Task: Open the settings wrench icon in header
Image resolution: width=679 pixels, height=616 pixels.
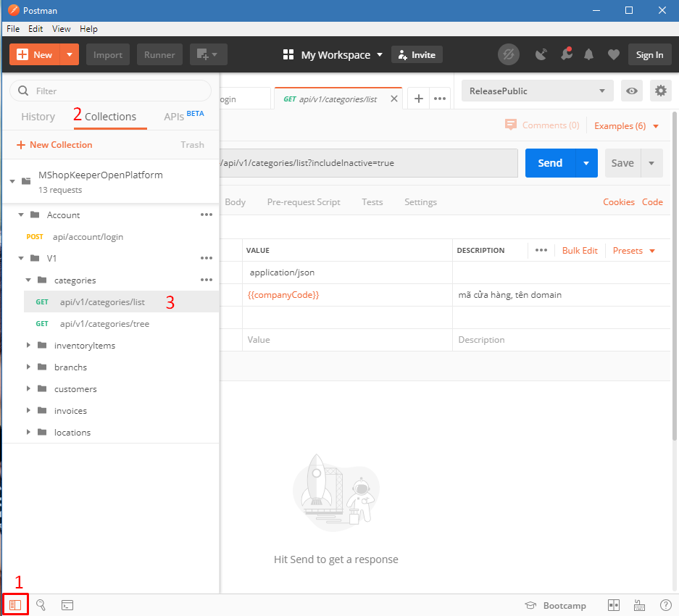Action: (x=566, y=54)
